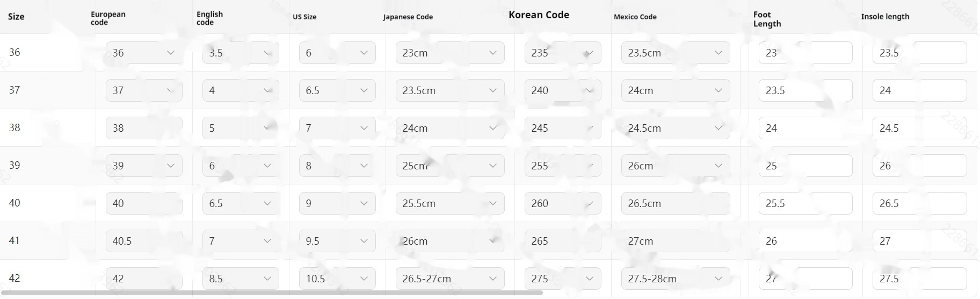The image size is (980, 299).
Task: Click the horizontal scrollbar at table bottom
Action: pyautogui.click(x=272, y=294)
